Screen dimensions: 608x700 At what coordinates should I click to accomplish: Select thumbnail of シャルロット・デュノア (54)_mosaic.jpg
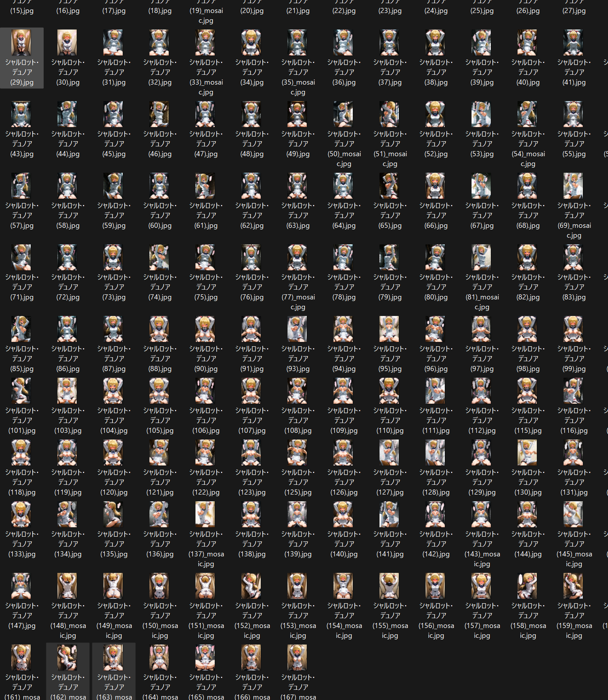pos(527,114)
